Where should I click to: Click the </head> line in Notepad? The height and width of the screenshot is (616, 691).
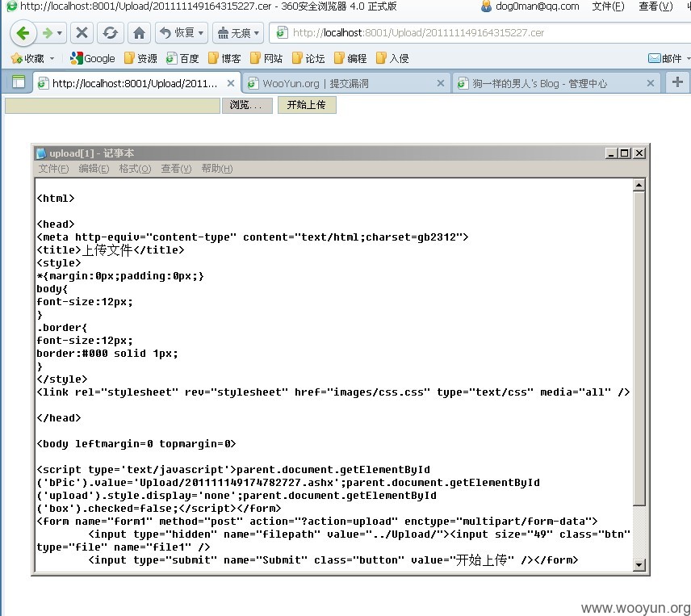59,417
